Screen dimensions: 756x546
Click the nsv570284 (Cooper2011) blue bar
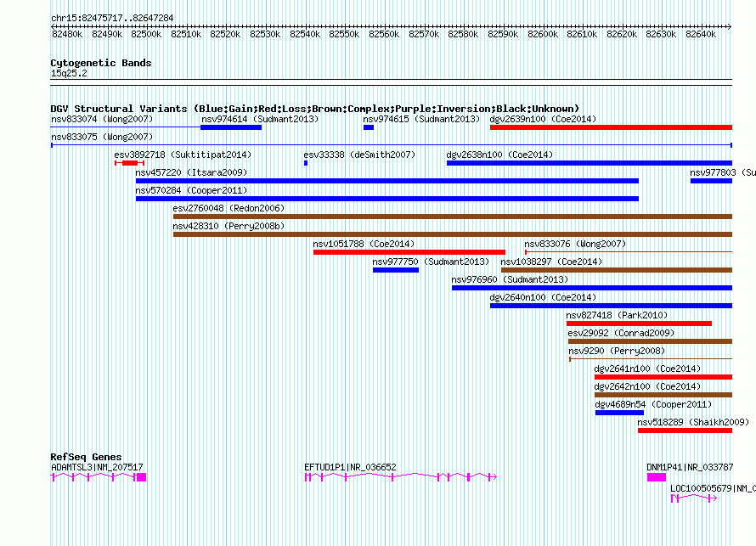point(387,199)
